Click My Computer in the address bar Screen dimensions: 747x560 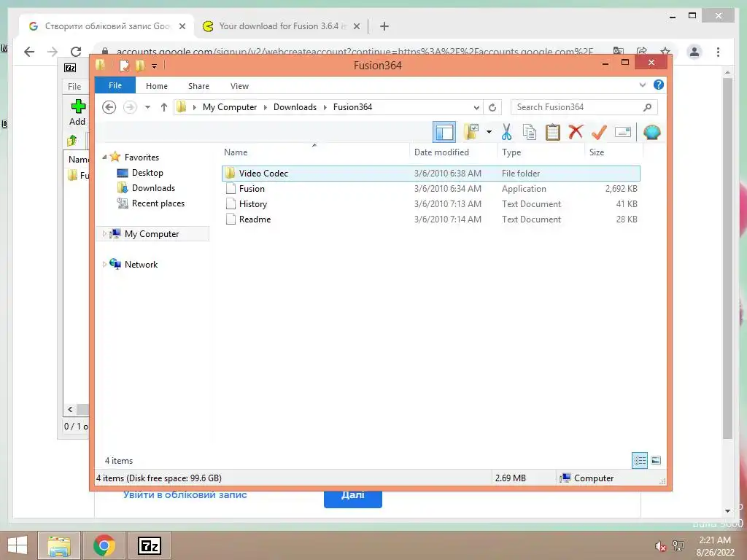coord(230,107)
